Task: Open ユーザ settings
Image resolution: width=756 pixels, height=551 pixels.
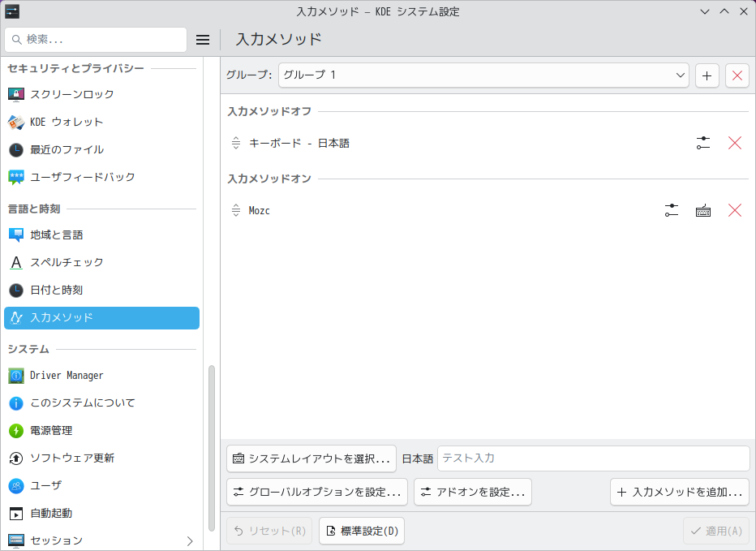Action: coord(101,485)
